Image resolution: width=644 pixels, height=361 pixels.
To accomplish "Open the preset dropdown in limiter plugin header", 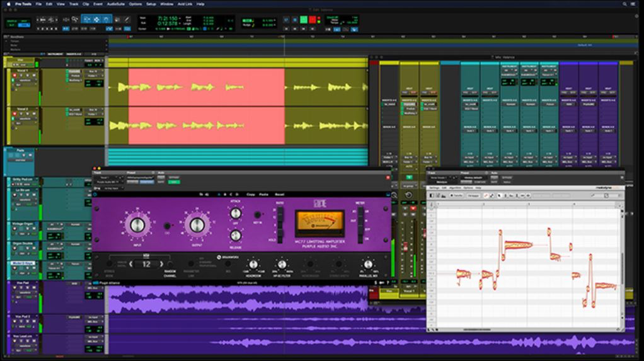I will pyautogui.click(x=139, y=178).
